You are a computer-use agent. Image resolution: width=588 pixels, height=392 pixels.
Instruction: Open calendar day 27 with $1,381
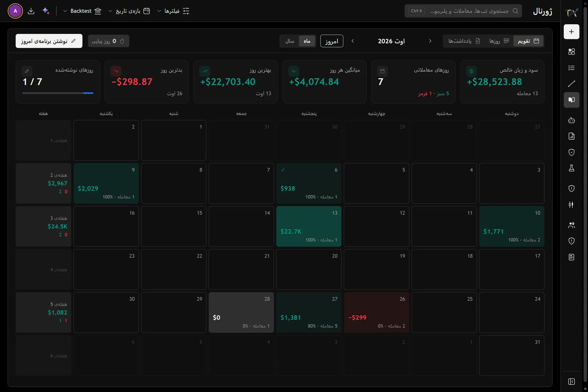[x=309, y=312]
